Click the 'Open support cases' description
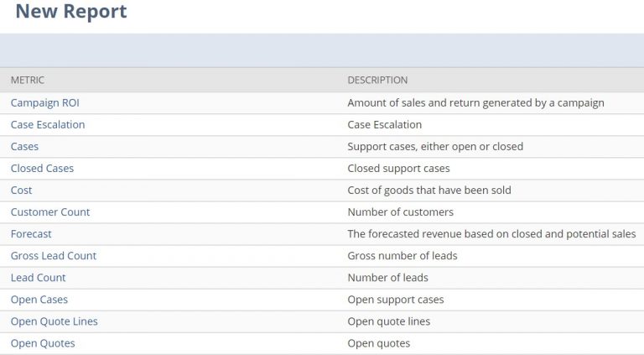 point(396,299)
